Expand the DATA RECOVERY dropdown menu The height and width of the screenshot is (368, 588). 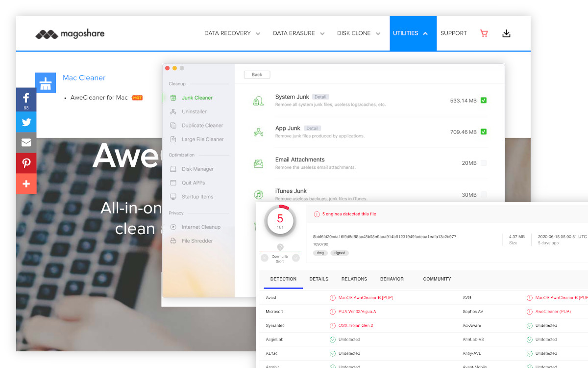click(x=232, y=33)
